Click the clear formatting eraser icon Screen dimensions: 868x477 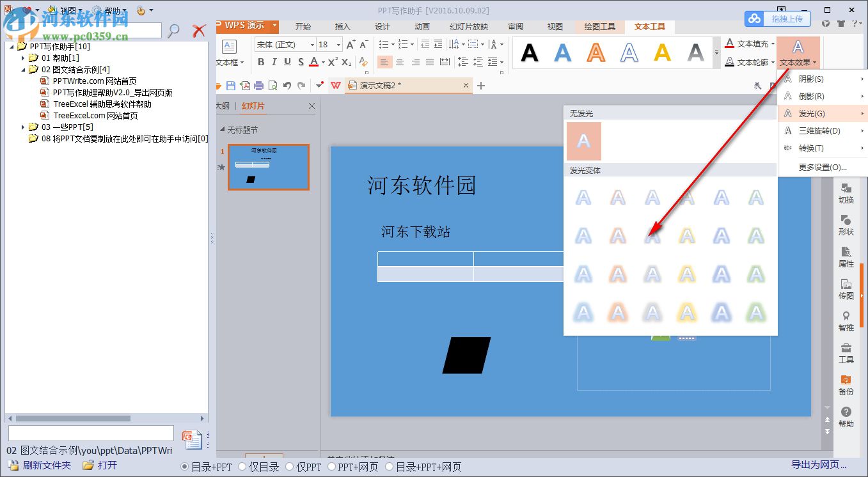point(363,62)
